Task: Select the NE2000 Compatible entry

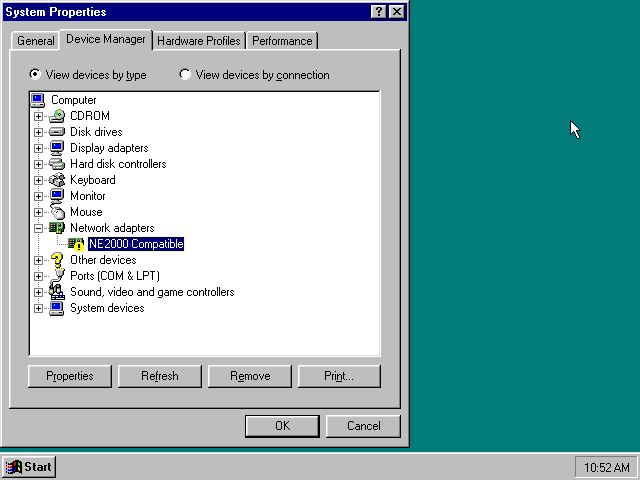Action: (136, 244)
